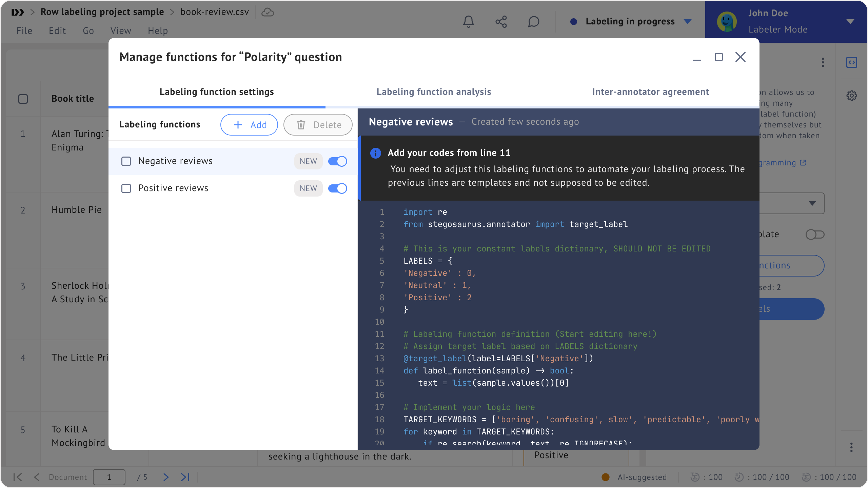Open the comments speech bubble icon

pyautogui.click(x=533, y=22)
